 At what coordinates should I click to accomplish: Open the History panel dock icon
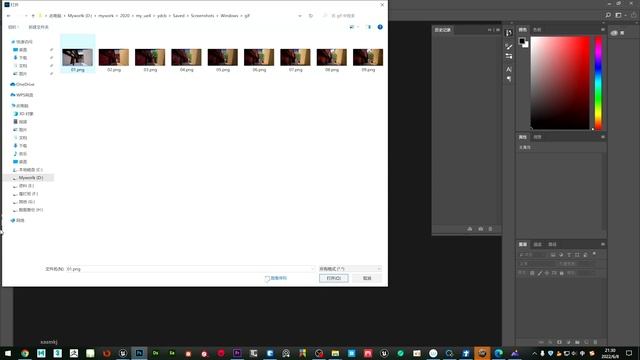[509, 33]
